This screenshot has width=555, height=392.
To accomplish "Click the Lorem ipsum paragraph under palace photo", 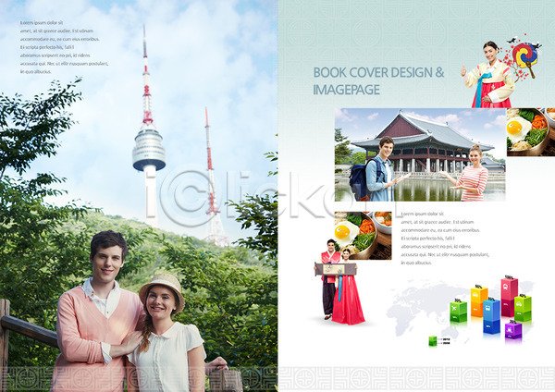I will click(444, 239).
